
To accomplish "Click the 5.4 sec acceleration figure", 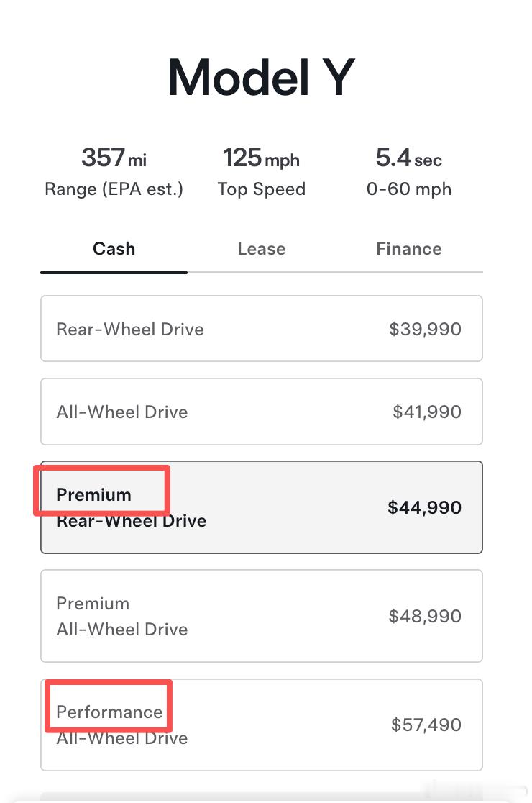I will pos(408,158).
